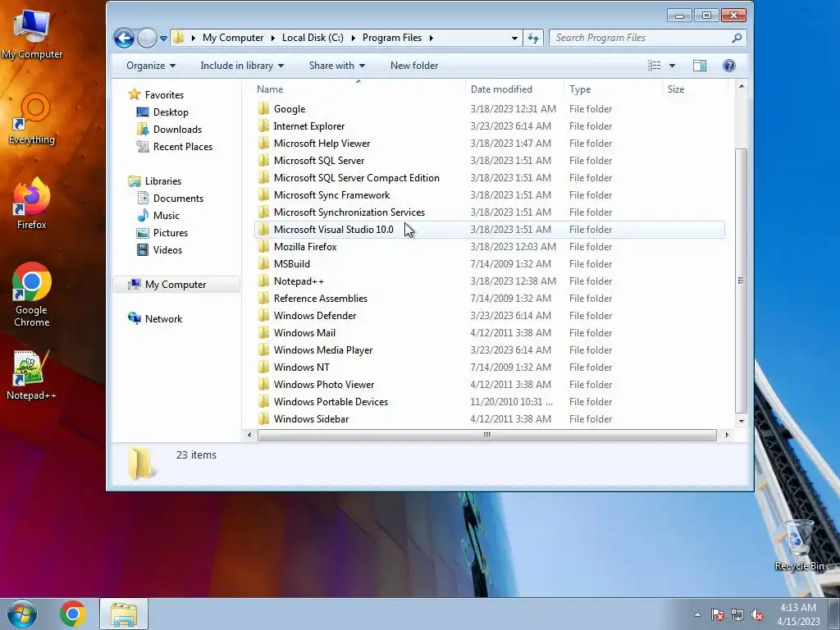Click the Action Center flag tray icon
Viewport: 840px width, 630px height.
717,614
